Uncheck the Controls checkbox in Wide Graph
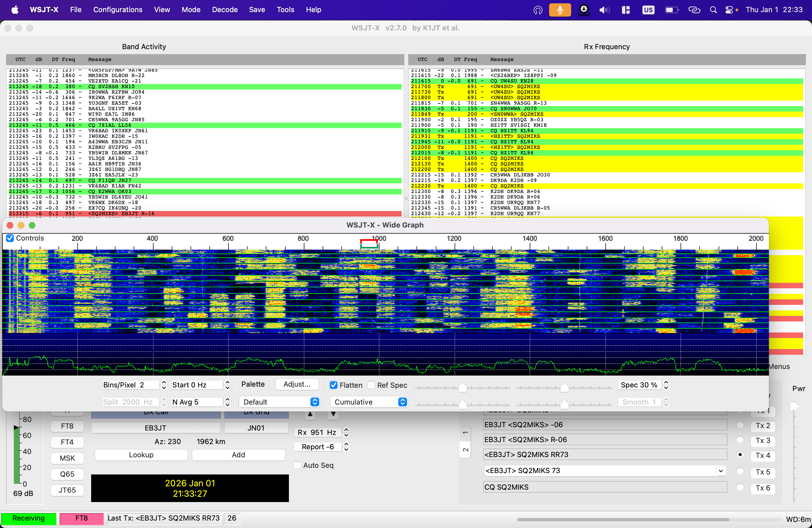Screen dimensions: 812x528 click(10, 238)
